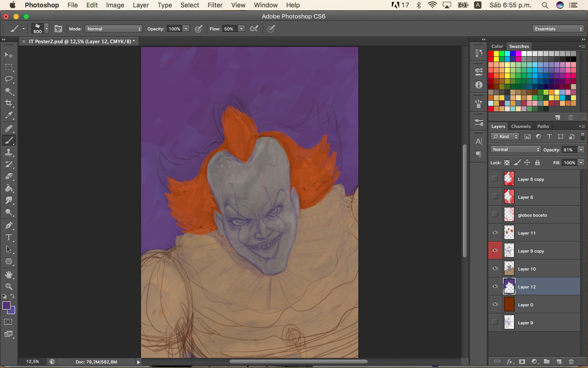
Task: Click the zoom percentage field in status bar
Action: pyautogui.click(x=33, y=362)
